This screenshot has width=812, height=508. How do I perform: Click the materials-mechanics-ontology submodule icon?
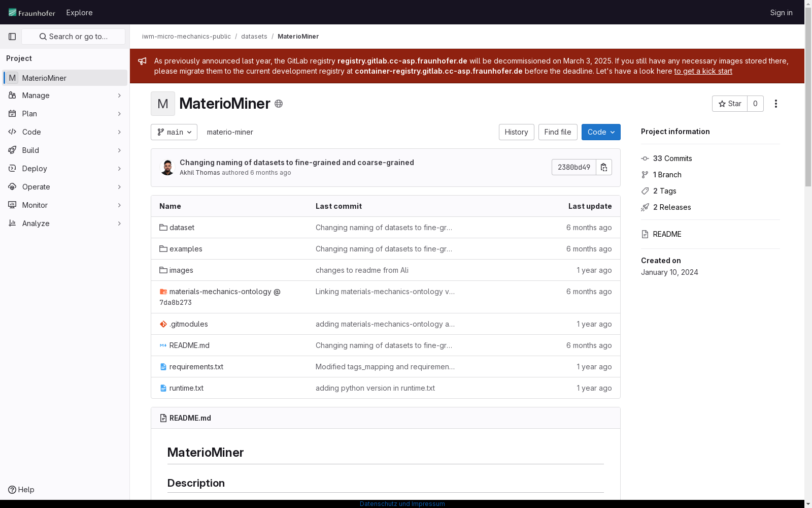click(163, 292)
